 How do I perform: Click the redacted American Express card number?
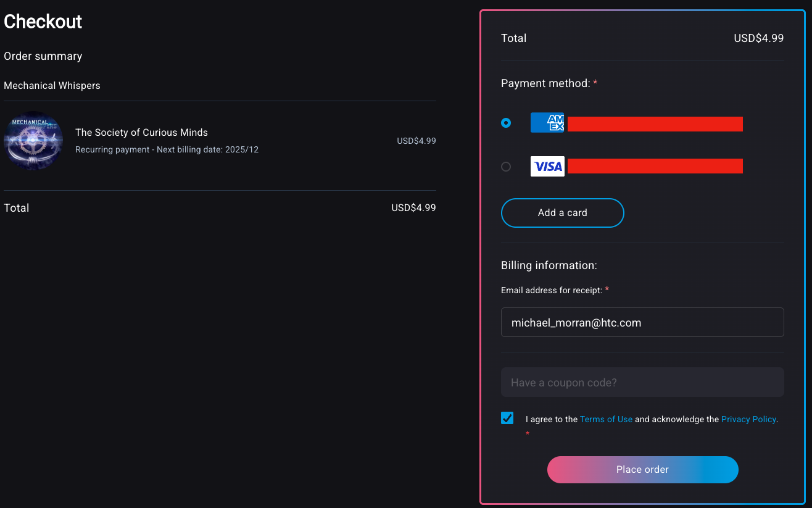tap(655, 124)
